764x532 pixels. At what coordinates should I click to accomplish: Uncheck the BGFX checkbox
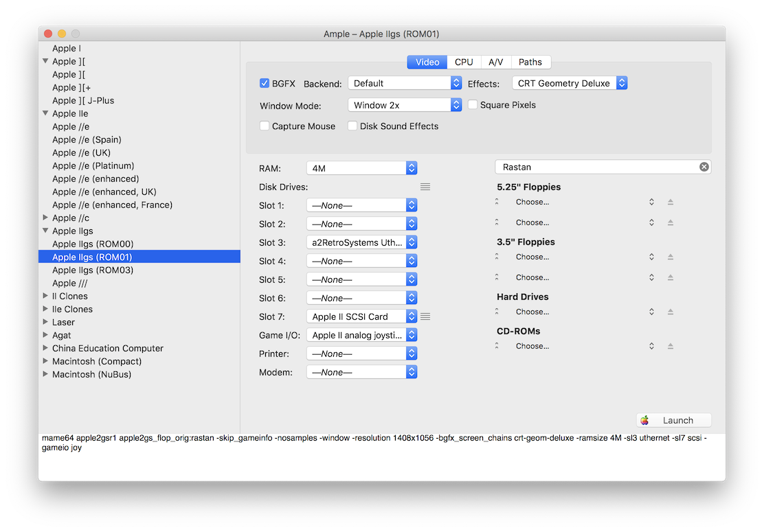tap(264, 82)
